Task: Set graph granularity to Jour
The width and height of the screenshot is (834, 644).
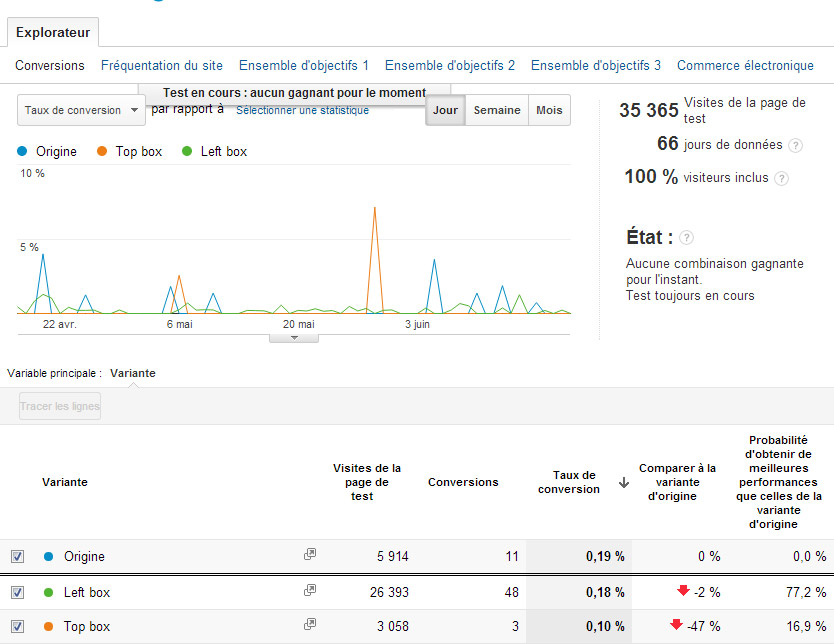Action: coord(445,110)
